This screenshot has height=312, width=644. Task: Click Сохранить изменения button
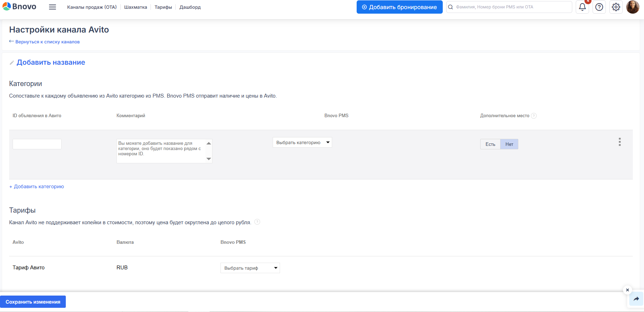tap(33, 302)
